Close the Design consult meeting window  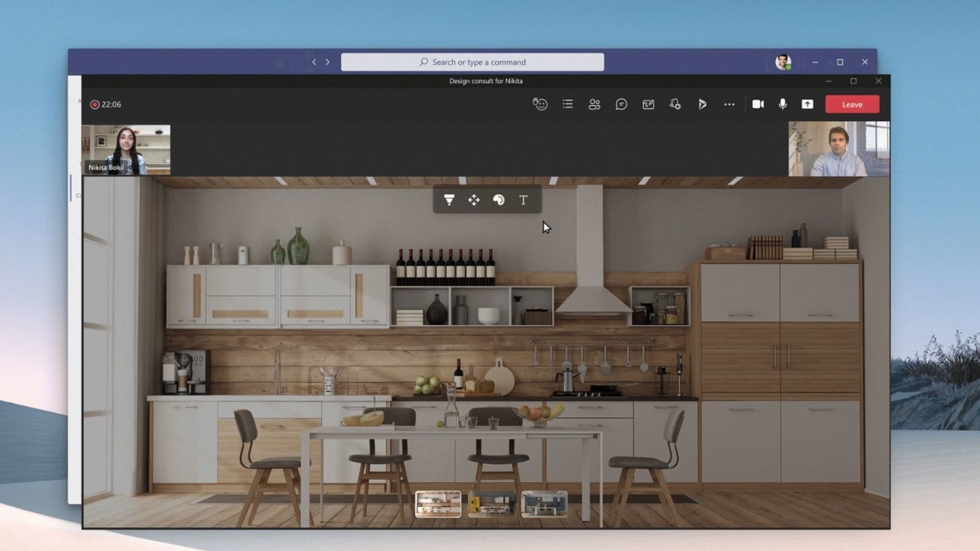(x=878, y=81)
